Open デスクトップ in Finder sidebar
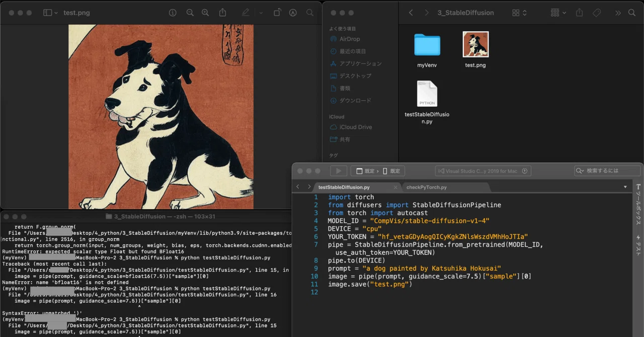The height and width of the screenshot is (337, 644). click(x=350, y=75)
